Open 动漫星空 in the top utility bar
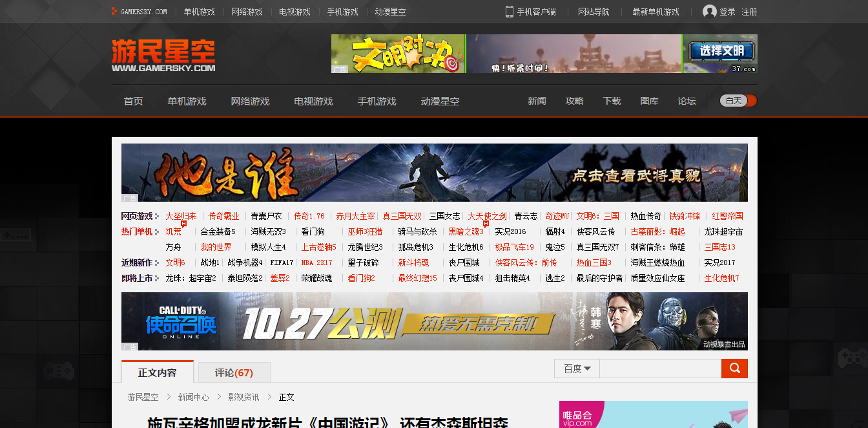 pos(390,12)
